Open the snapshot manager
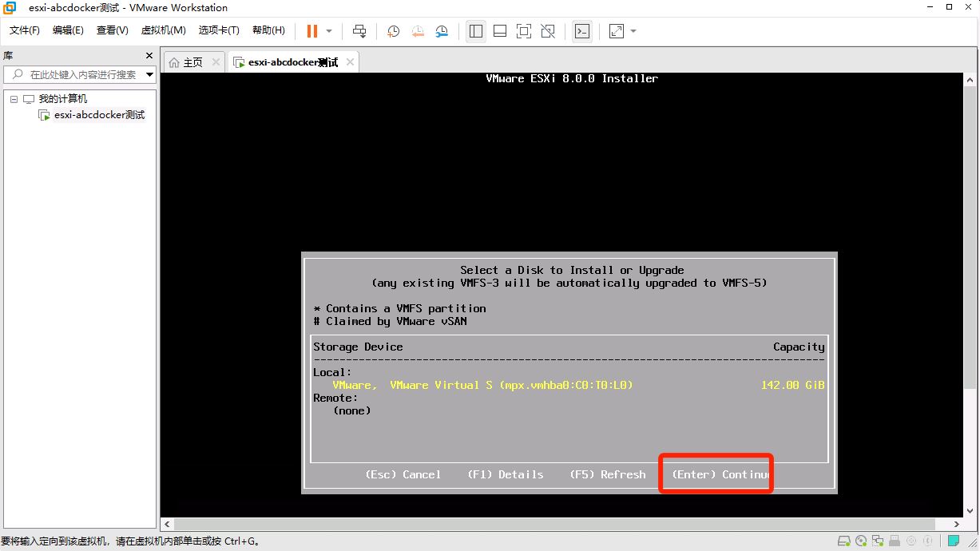The height and width of the screenshot is (551, 980). (x=442, y=31)
